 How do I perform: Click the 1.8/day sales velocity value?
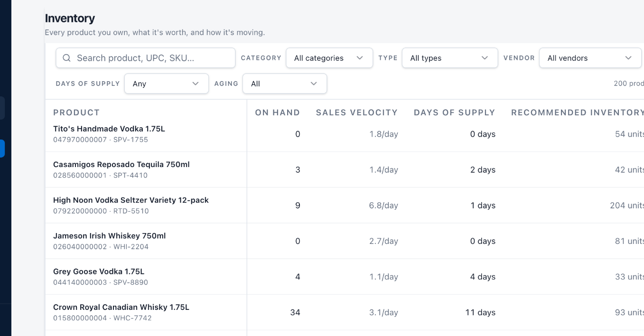[383, 134]
